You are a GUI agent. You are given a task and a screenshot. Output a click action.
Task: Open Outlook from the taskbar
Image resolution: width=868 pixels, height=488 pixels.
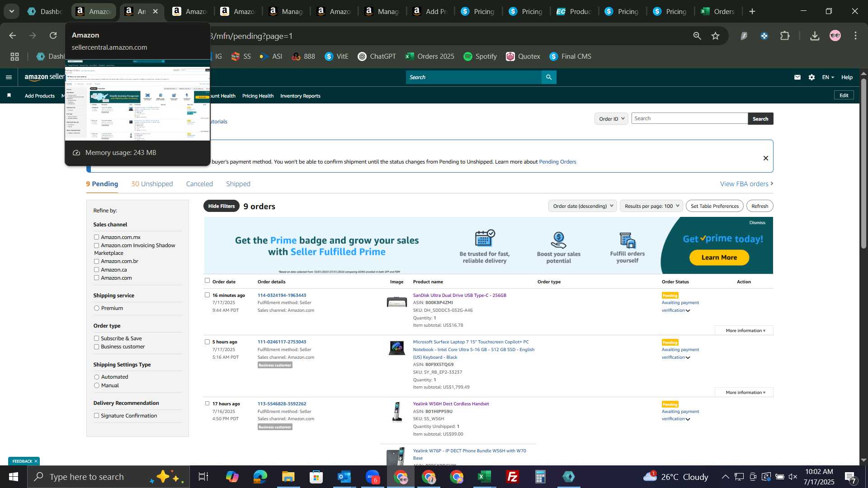tap(344, 477)
